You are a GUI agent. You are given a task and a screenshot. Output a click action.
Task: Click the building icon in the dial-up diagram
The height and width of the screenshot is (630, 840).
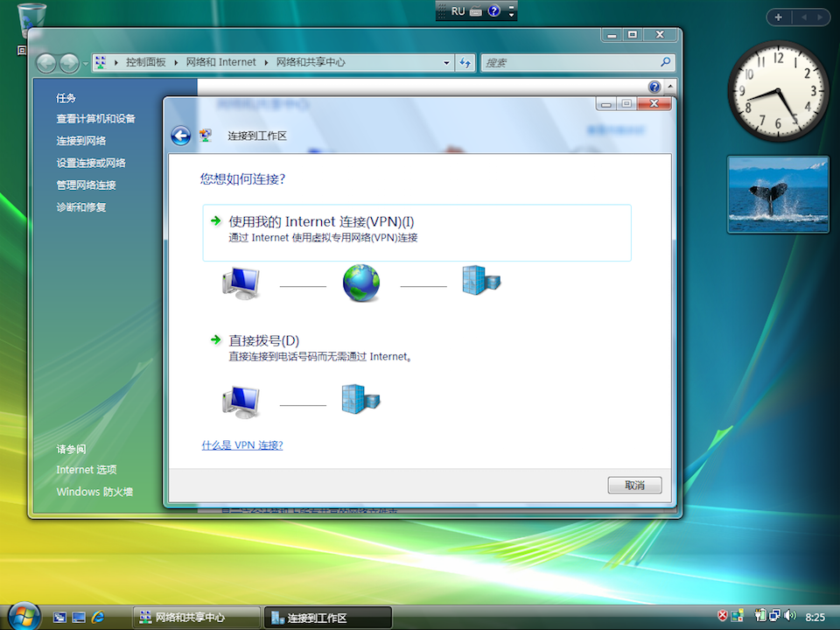point(360,399)
